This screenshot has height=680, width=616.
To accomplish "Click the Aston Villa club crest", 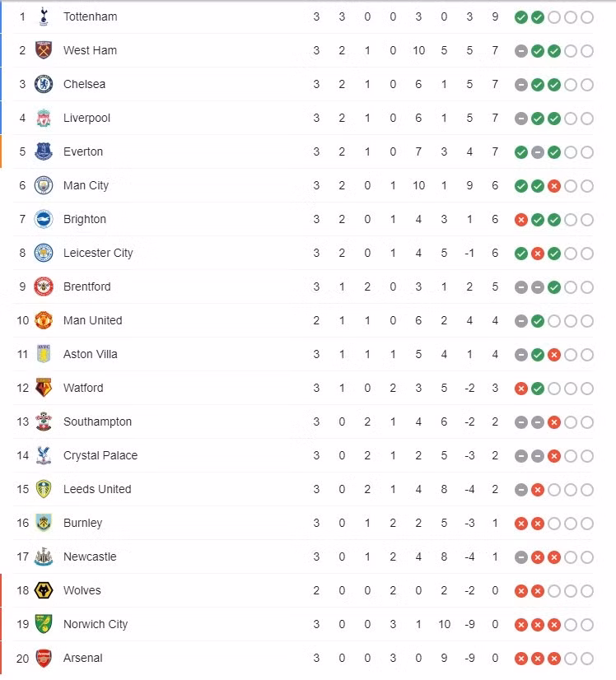I will (43, 354).
